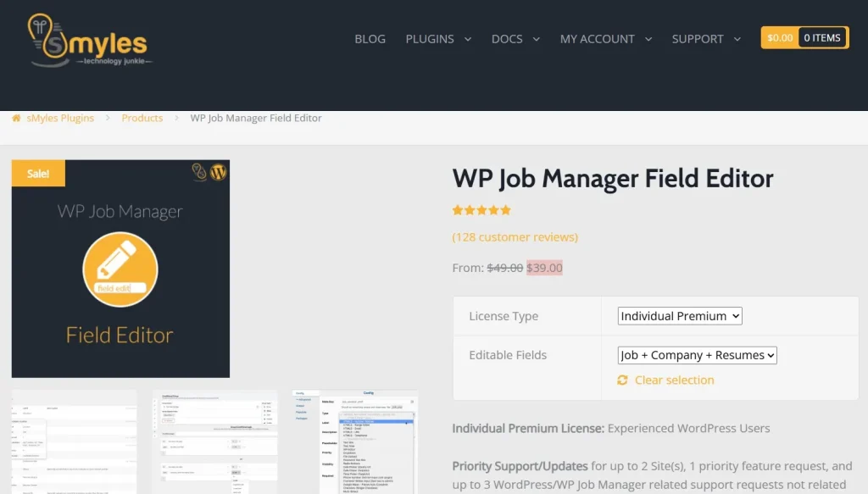
Task: Go to Products breadcrumb link
Action: coord(142,119)
